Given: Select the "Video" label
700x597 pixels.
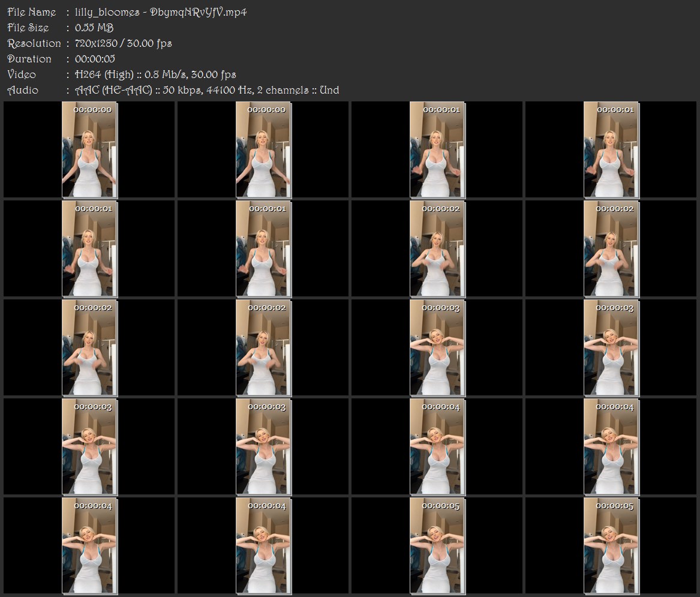Looking at the screenshot, I should (22, 74).
